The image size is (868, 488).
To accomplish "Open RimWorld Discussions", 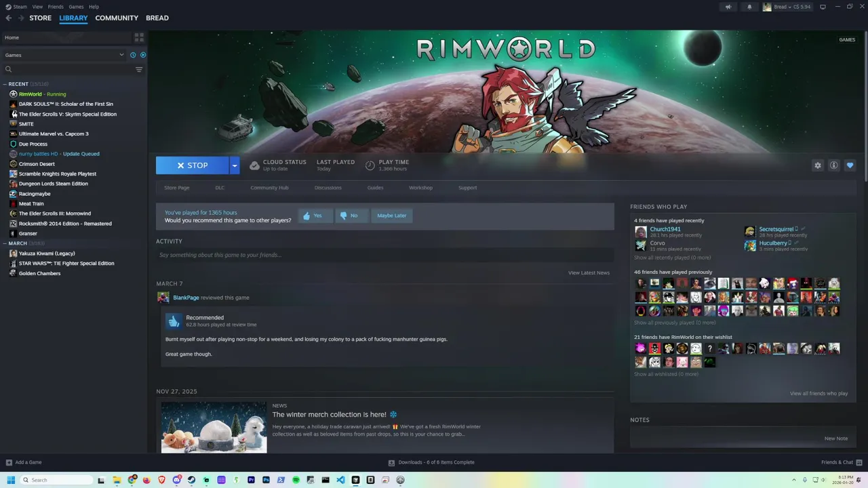I will (x=328, y=188).
